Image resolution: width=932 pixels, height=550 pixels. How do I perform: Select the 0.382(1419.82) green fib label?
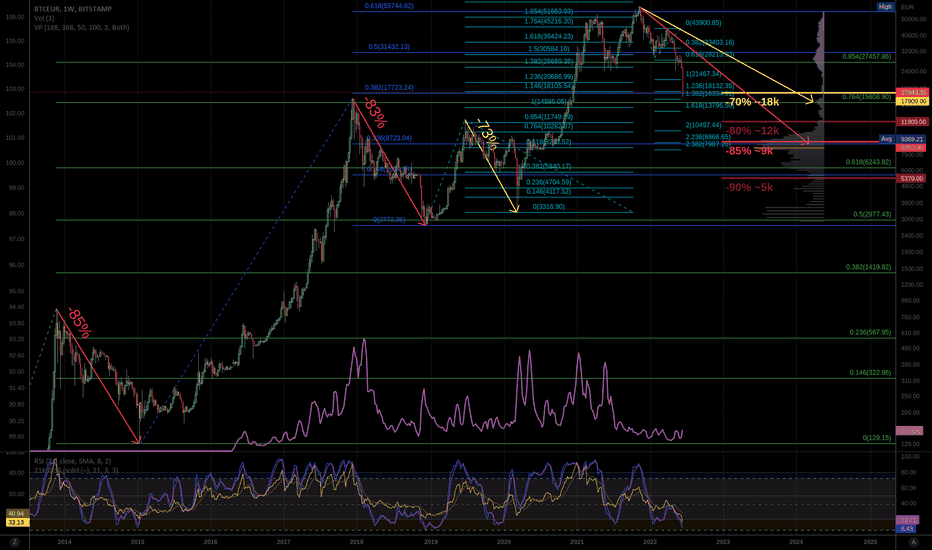tap(868, 267)
